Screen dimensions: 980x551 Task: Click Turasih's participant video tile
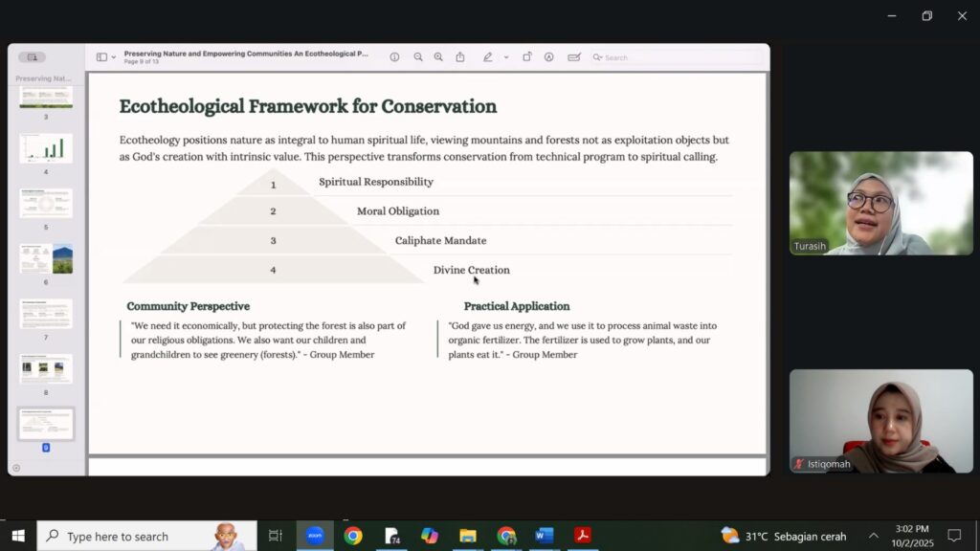tap(880, 203)
